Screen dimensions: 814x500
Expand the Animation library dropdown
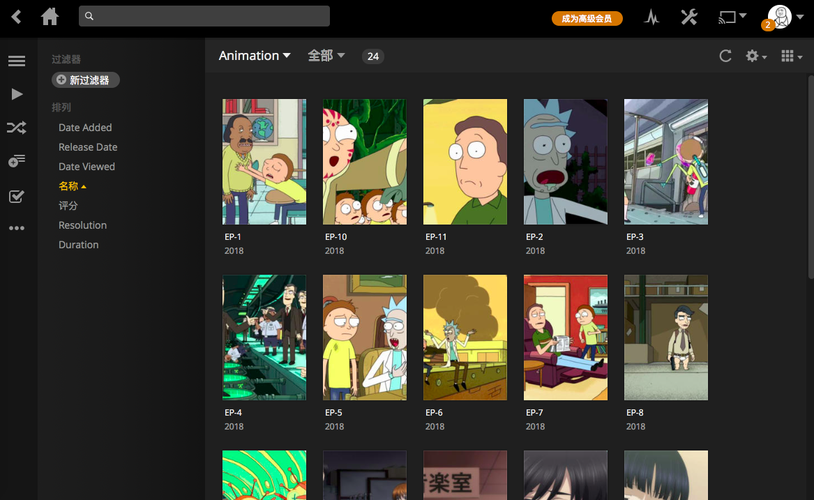pyautogui.click(x=254, y=56)
